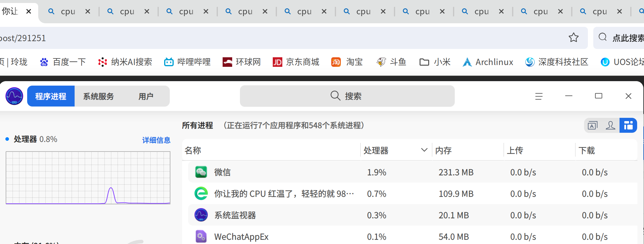Open the 斗鱼 bookmark
Screen dimensions: 644x244
(391, 62)
